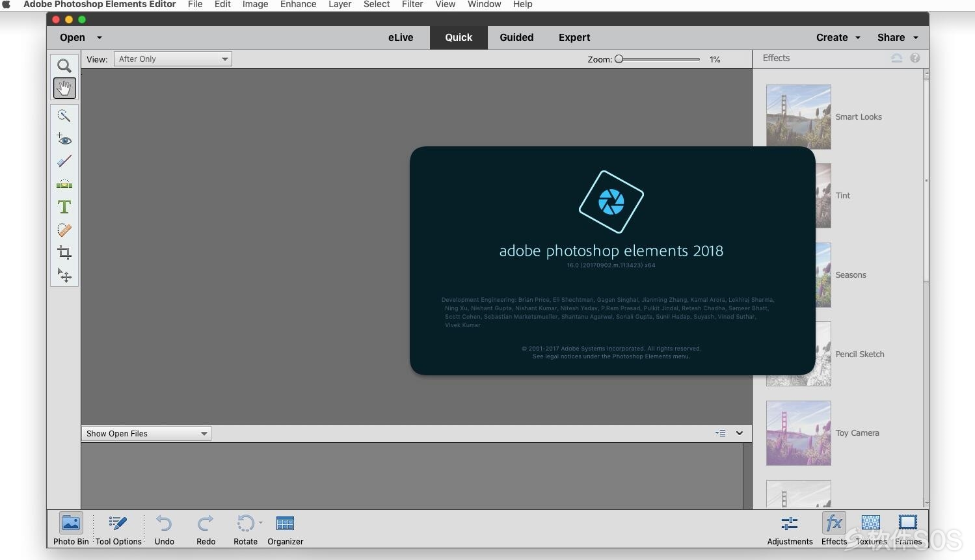Switch to the Quick tab

coord(459,38)
